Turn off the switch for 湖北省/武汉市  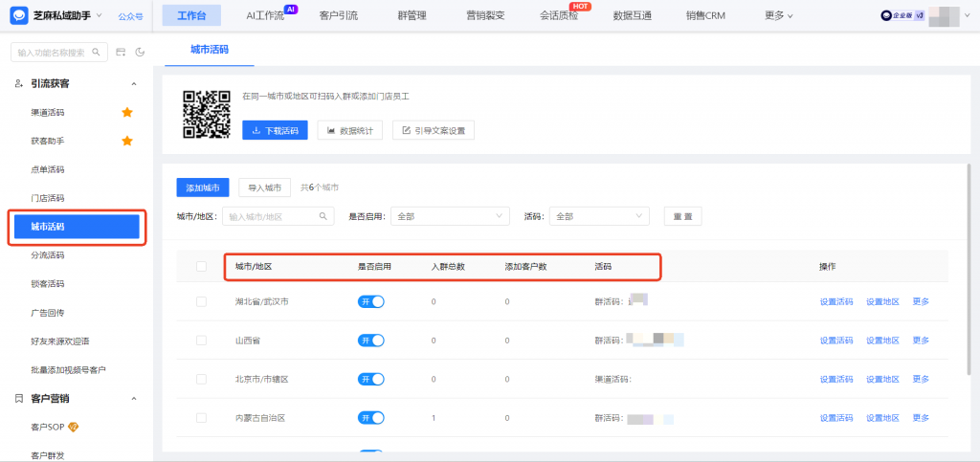tap(371, 301)
